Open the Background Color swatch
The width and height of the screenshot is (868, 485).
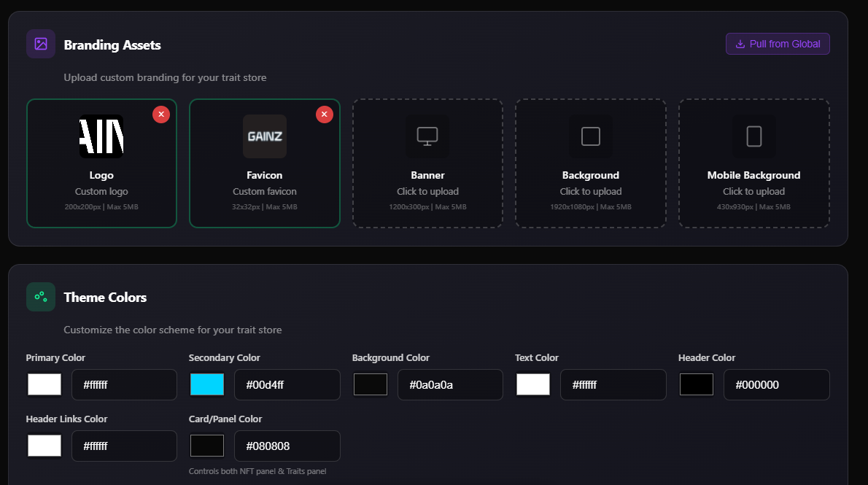click(x=371, y=384)
